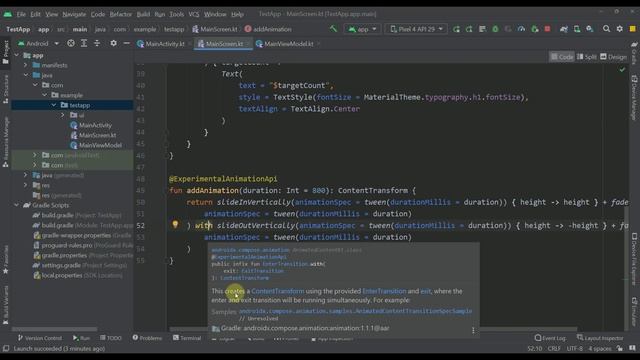Expand the manifests folder
Screen dimensions: 640x360
pos(26,65)
